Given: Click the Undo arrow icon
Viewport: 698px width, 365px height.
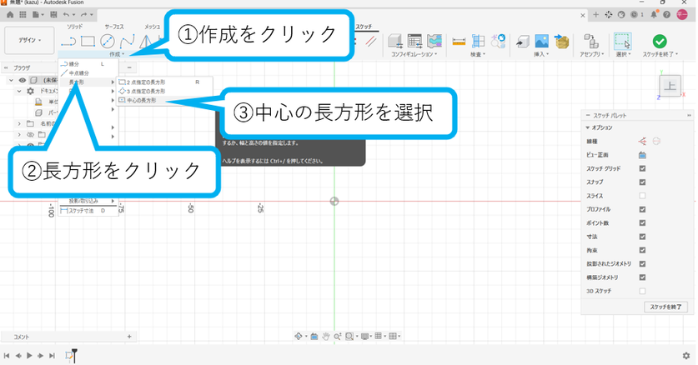Looking at the screenshot, I should click(x=67, y=15).
